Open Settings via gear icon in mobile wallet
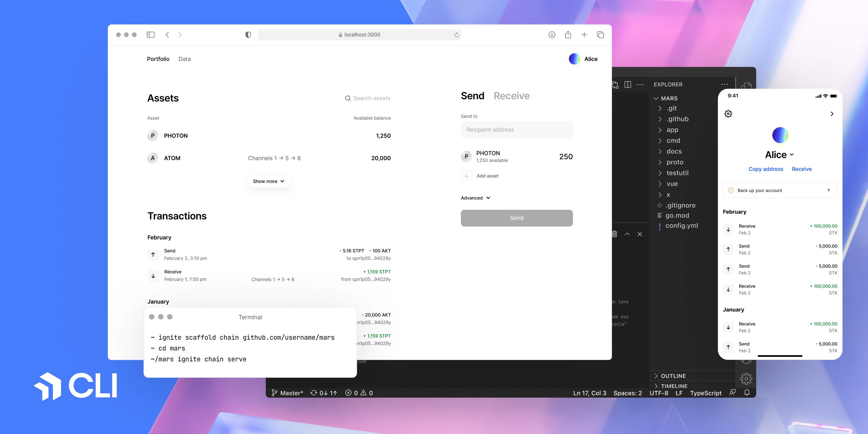 coord(729,114)
